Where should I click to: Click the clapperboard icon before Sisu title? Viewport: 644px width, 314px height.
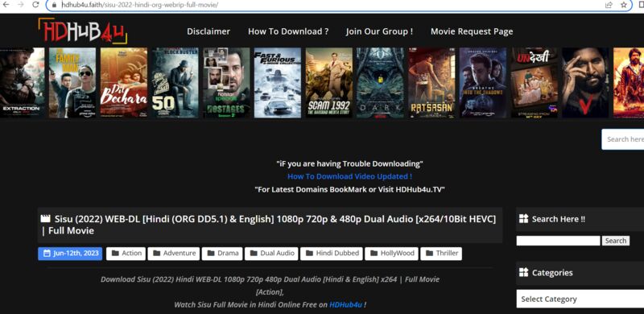tap(45, 219)
